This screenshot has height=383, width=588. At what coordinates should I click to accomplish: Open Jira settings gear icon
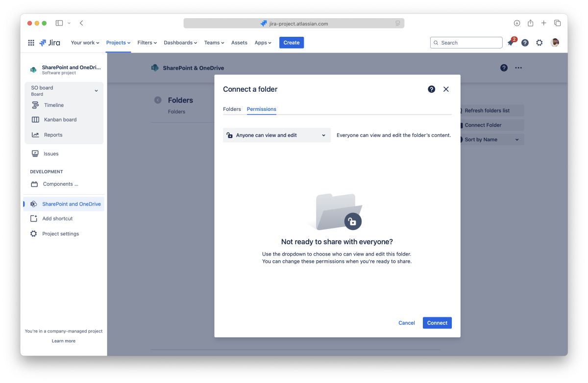point(539,43)
